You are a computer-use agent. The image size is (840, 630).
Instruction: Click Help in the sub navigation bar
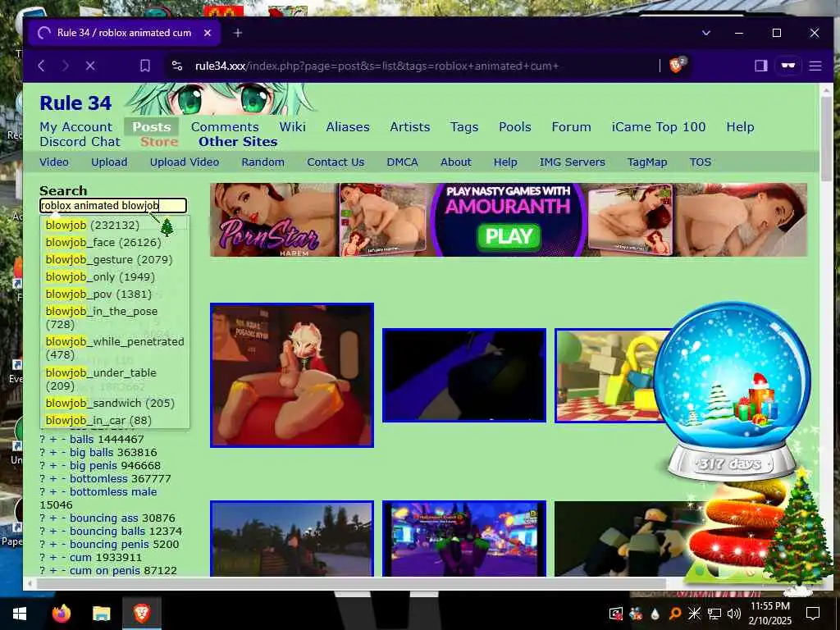pyautogui.click(x=505, y=162)
